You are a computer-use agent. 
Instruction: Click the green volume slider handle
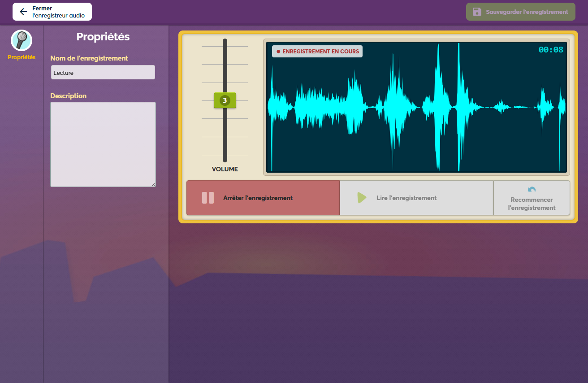[x=225, y=100]
